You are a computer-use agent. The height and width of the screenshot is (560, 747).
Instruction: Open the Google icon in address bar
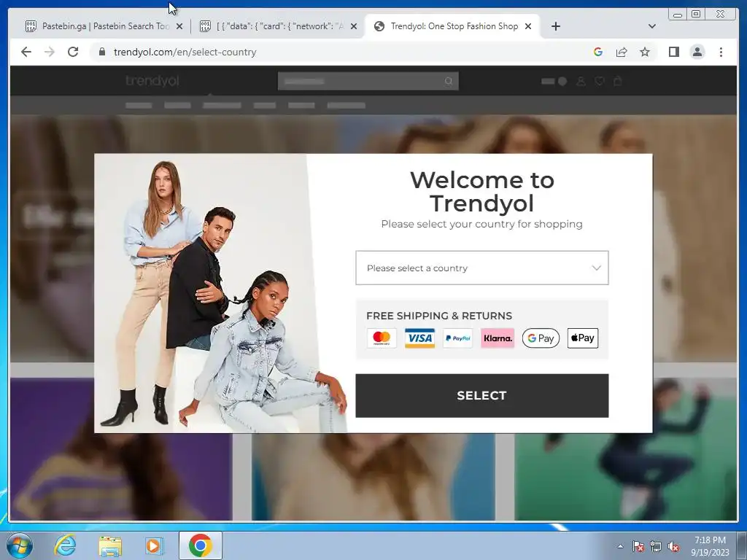[598, 52]
